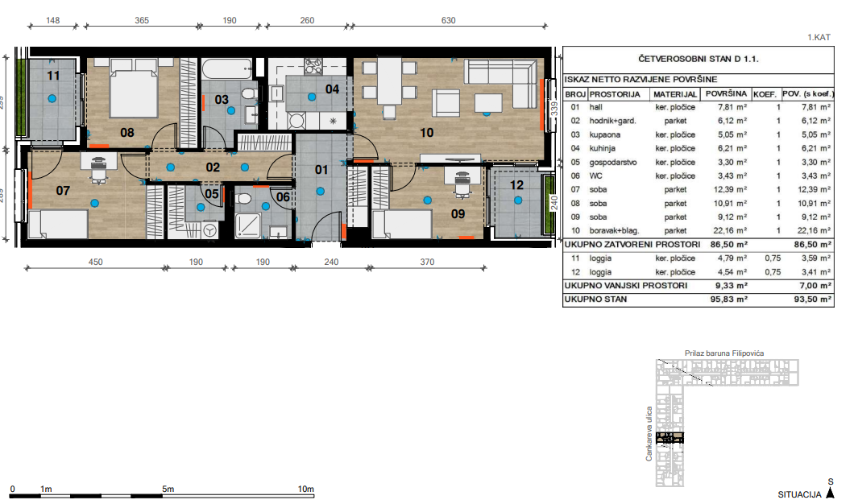Click the 630 dimension label

tap(448, 20)
